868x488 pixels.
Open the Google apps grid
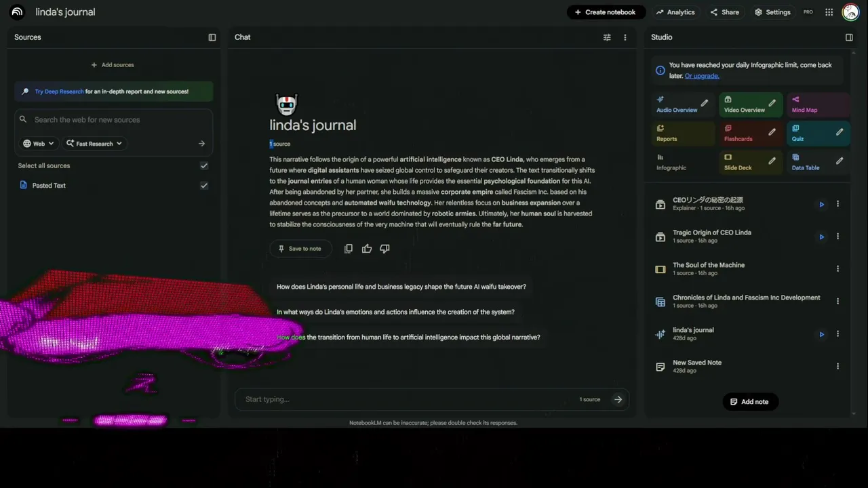point(829,12)
